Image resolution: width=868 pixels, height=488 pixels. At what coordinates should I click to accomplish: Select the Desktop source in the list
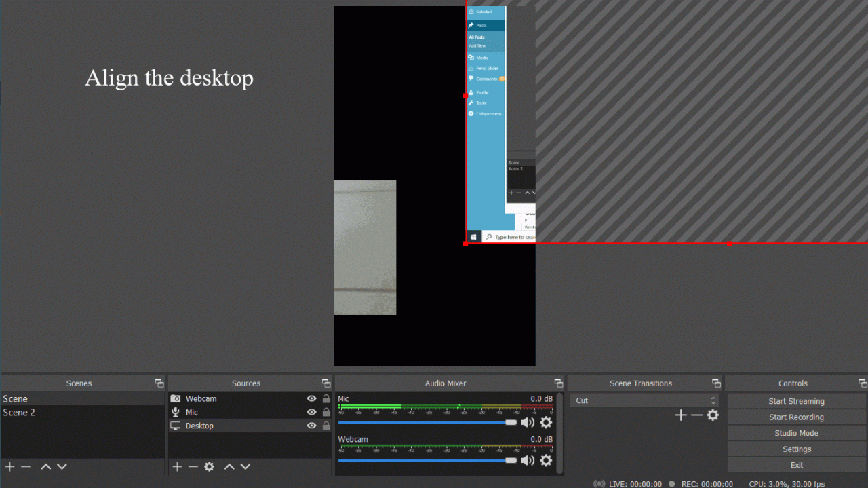pyautogui.click(x=199, y=426)
